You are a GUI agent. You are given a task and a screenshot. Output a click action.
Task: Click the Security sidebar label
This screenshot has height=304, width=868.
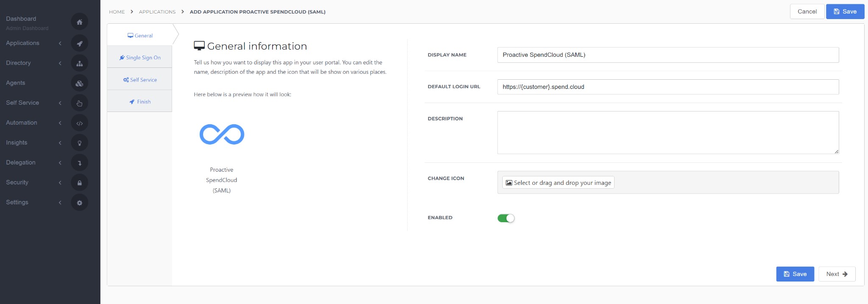coord(17,182)
